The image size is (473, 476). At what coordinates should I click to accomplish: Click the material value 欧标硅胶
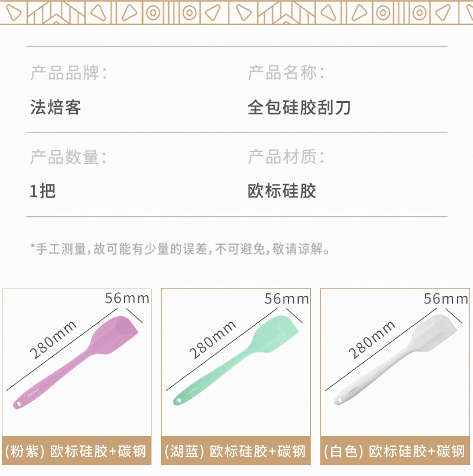pos(281,191)
